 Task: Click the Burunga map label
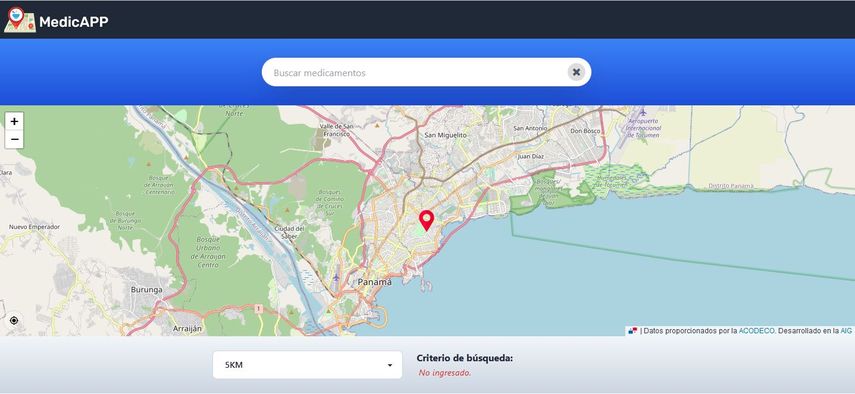(x=146, y=290)
